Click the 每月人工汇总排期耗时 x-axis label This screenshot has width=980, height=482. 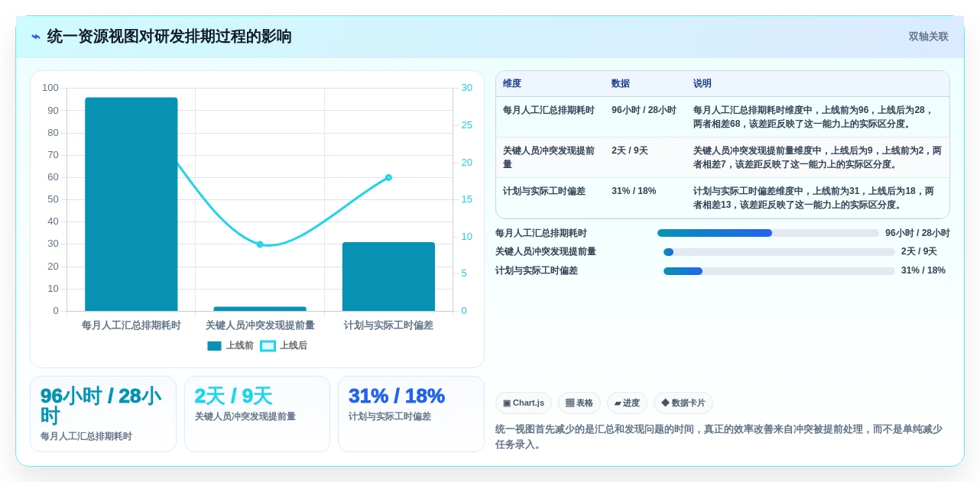click(x=131, y=325)
